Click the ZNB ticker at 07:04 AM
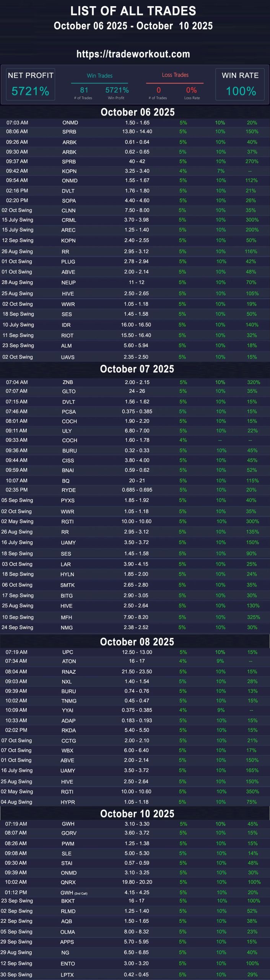Viewport: 270px width, 980px height. coord(68,382)
